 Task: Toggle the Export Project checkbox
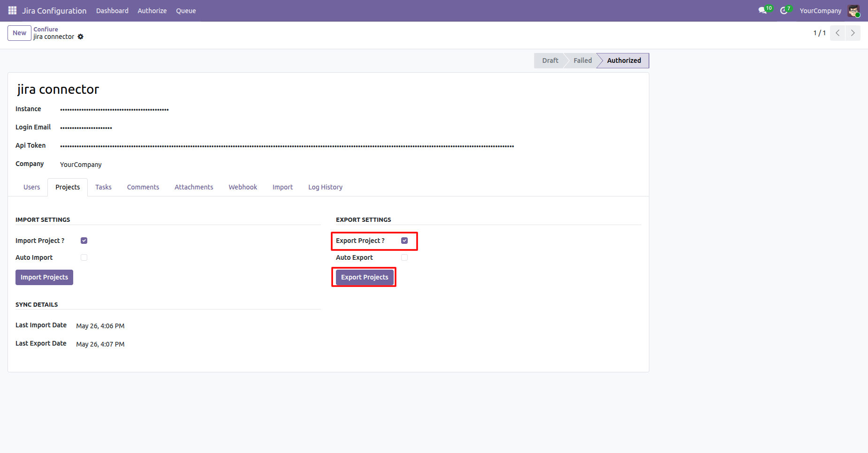(x=404, y=241)
